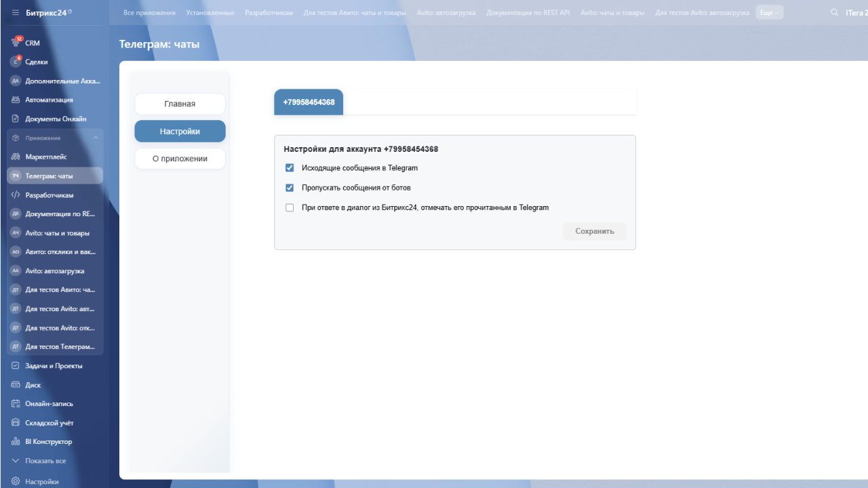Click the Для тестов Avito: отк... sidebar icon

point(16,327)
